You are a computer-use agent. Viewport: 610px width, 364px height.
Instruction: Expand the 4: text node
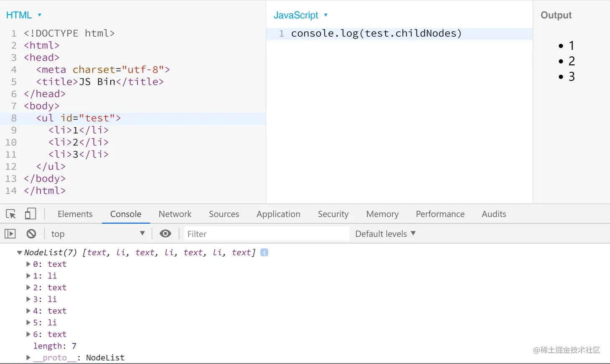pos(28,311)
